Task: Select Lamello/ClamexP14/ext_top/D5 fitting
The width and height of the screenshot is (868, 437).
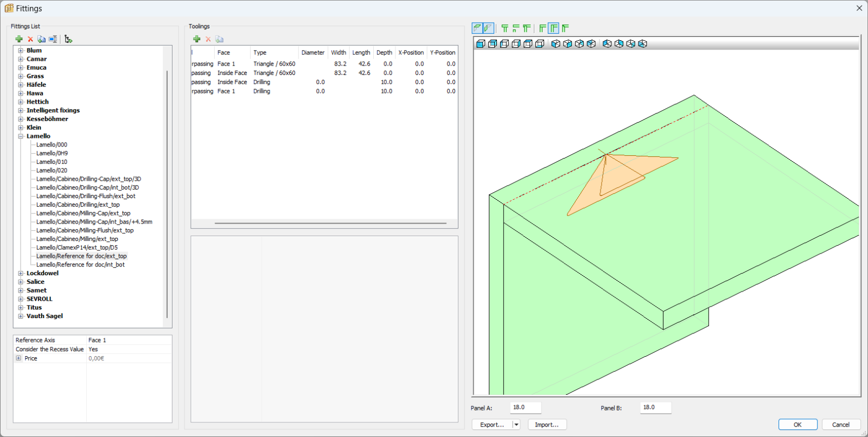Action: (76, 248)
